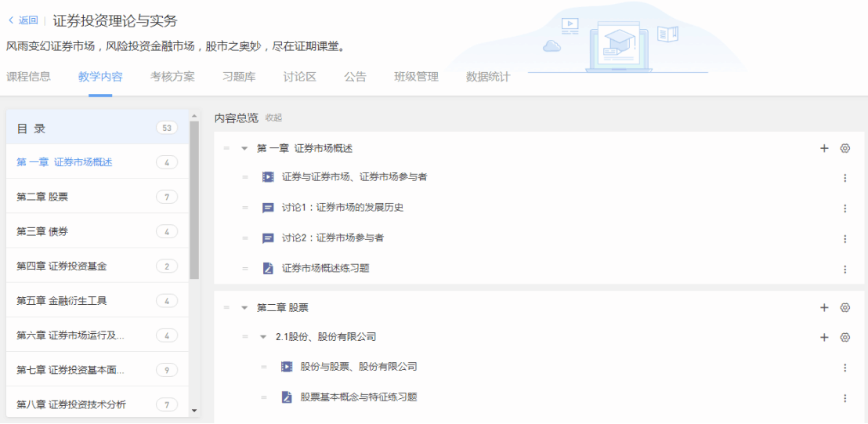868x424 pixels.
Task: Click video icon of 证券与证券市场、证券市场参与者
Action: 268,177
